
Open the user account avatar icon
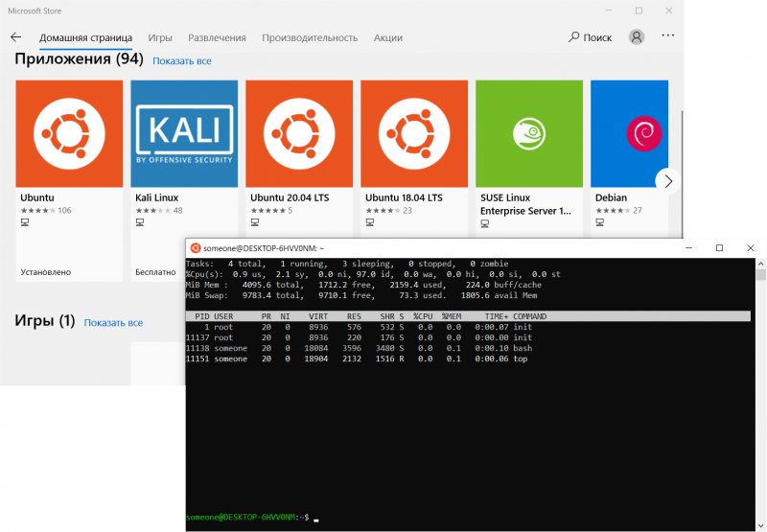pyautogui.click(x=637, y=37)
